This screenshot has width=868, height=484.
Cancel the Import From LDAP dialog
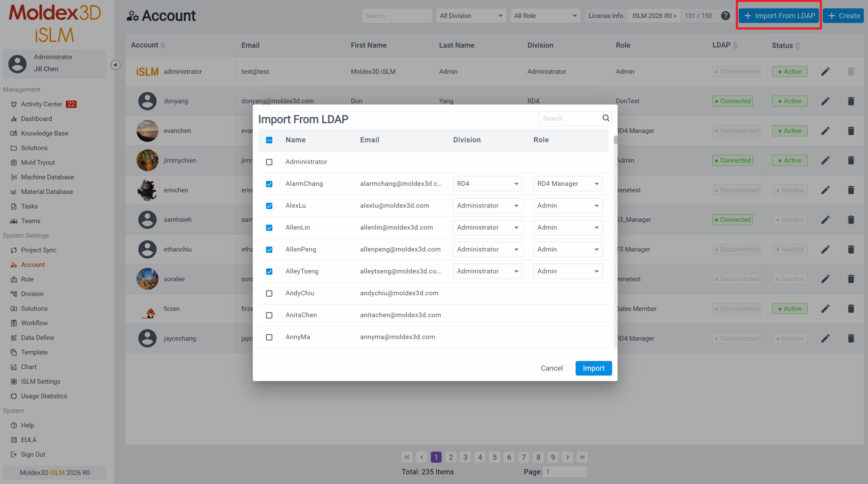coord(552,368)
